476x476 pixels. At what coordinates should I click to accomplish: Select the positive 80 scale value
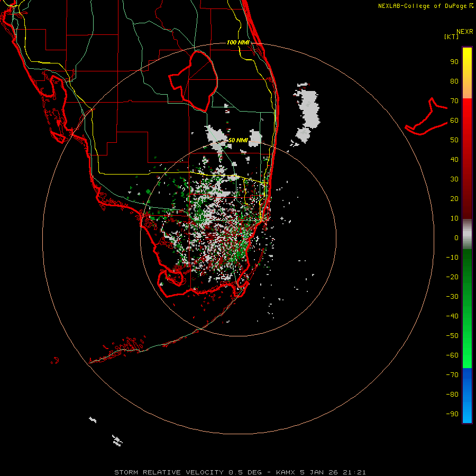(x=454, y=81)
